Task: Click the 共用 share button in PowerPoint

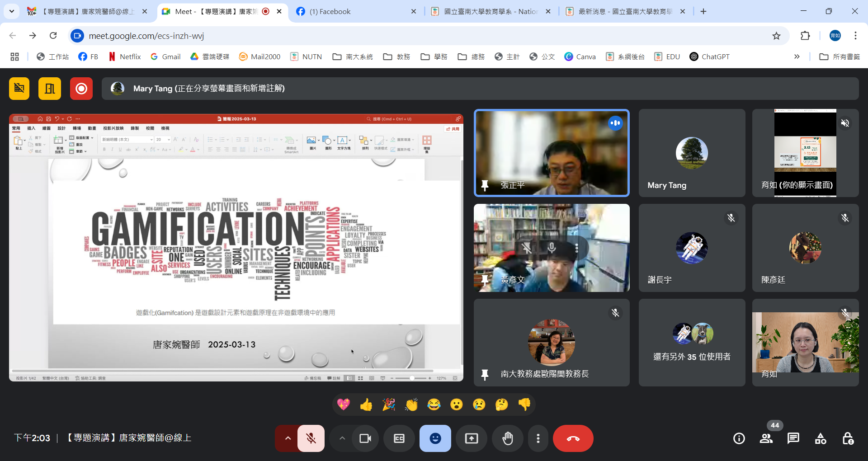Action: point(453,128)
